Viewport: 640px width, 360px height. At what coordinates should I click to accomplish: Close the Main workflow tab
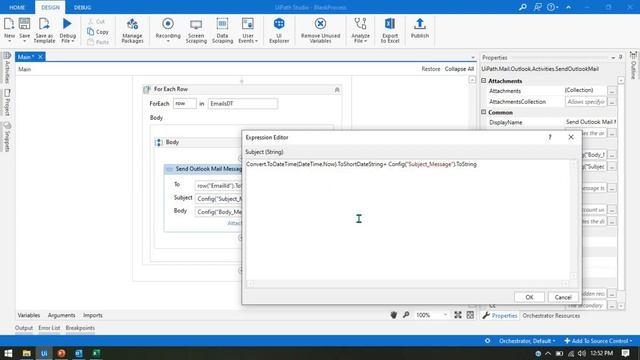pos(40,57)
